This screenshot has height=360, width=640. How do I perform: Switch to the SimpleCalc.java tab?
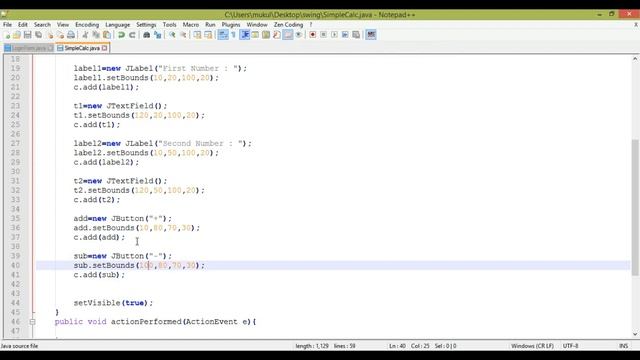coord(82,48)
